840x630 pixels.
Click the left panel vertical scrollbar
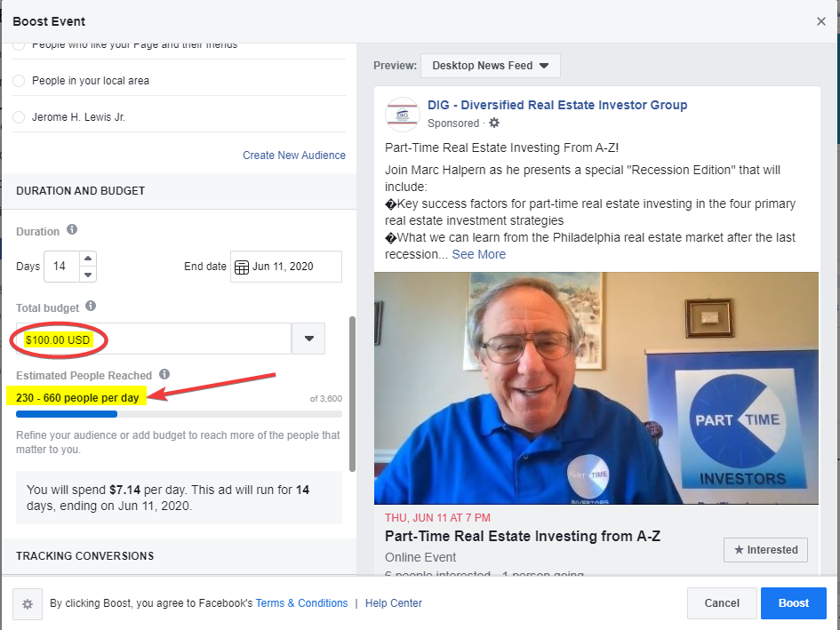pos(352,394)
